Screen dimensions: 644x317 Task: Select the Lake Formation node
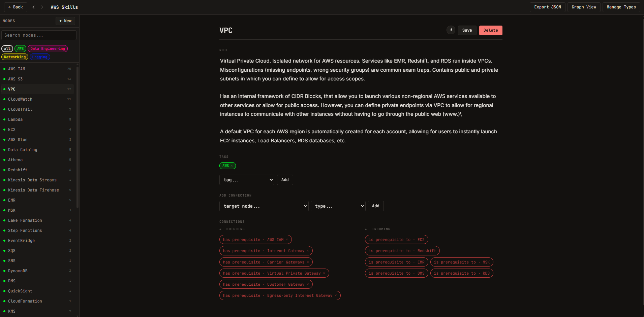tap(37, 220)
